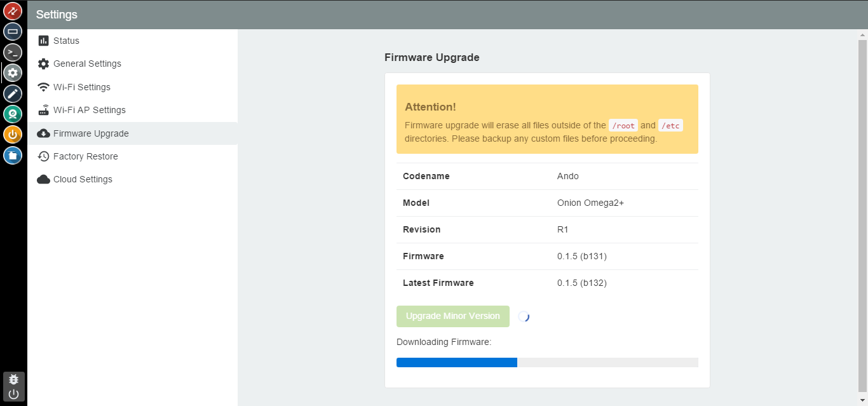Open the Status page

pyautogui.click(x=132, y=41)
